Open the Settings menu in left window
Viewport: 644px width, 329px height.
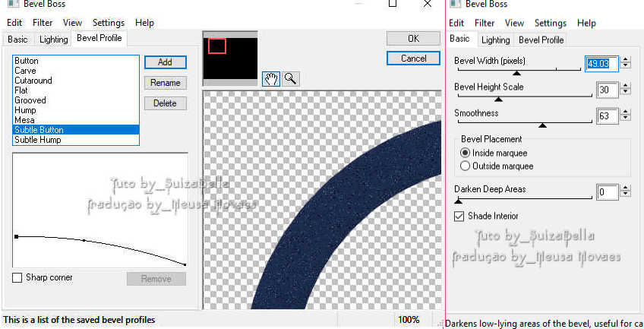click(x=109, y=23)
